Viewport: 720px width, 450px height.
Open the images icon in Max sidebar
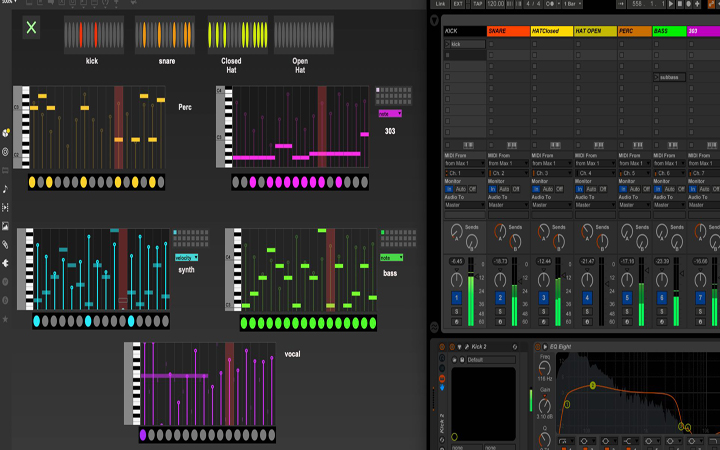tap(6, 226)
